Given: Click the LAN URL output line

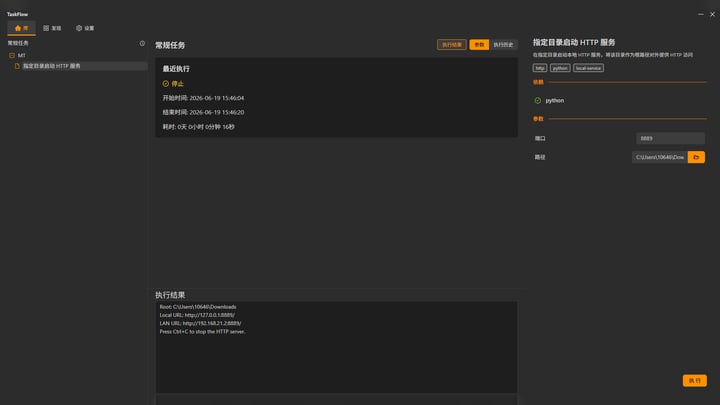Looking at the screenshot, I should coord(200,323).
